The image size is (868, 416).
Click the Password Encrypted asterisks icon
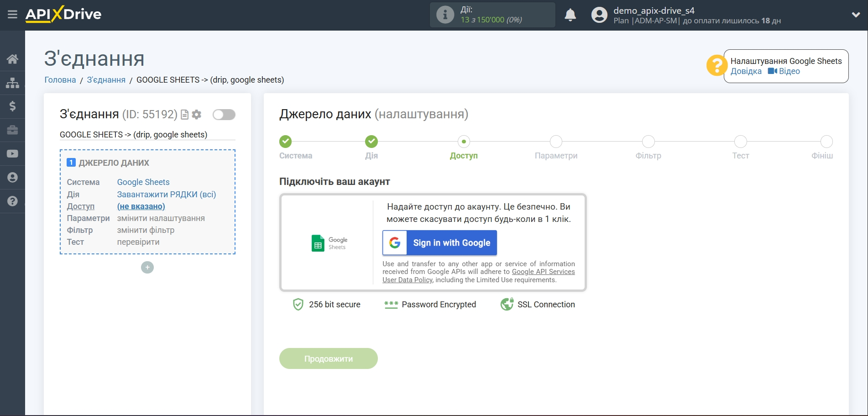(x=391, y=305)
